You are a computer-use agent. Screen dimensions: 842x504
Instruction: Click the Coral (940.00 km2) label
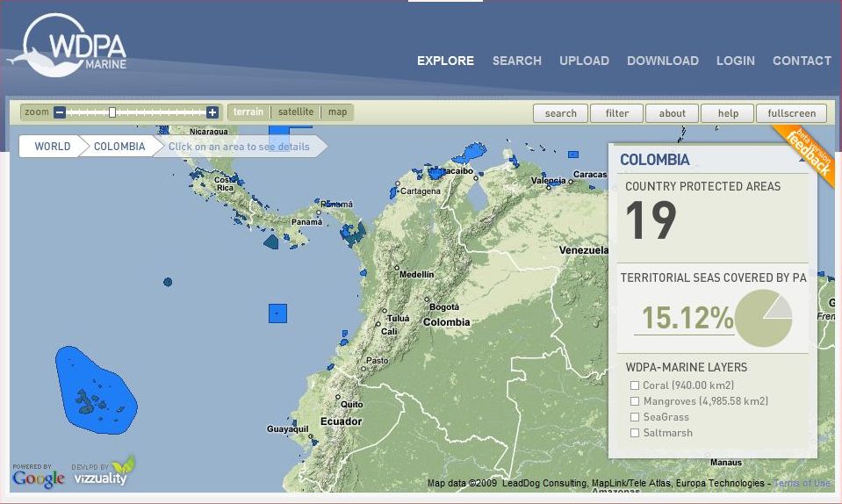pyautogui.click(x=688, y=385)
